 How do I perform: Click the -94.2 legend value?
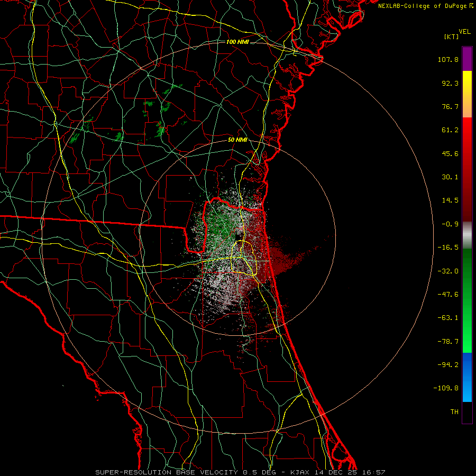click(448, 365)
